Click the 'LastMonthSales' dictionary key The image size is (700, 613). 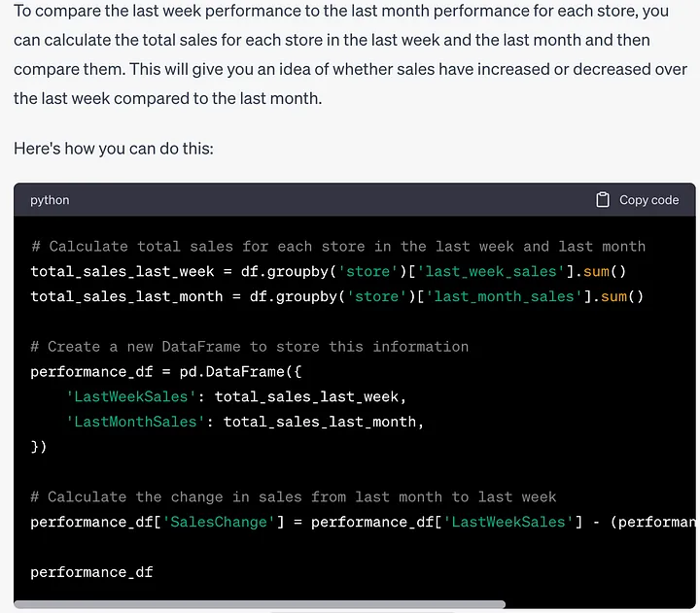(x=135, y=422)
